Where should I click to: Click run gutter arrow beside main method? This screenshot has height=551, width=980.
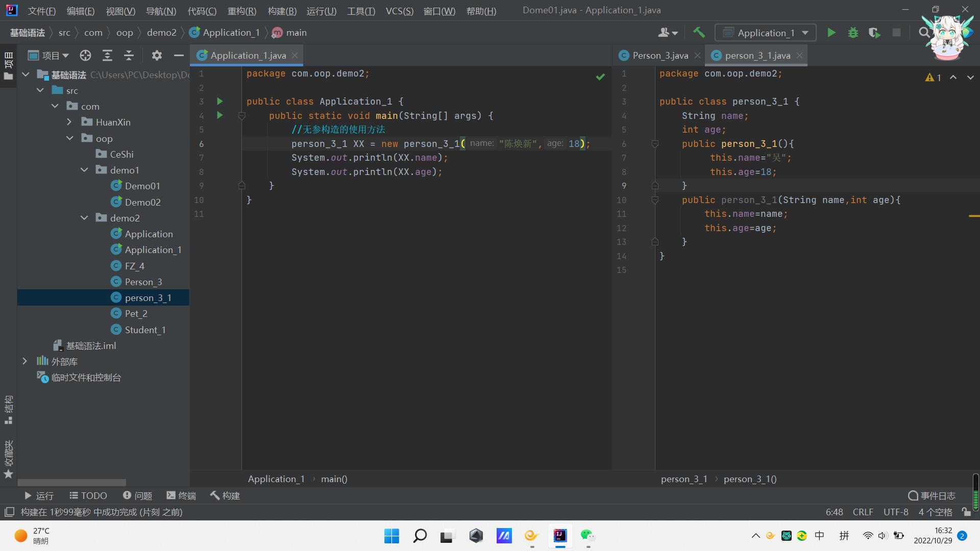tap(220, 116)
